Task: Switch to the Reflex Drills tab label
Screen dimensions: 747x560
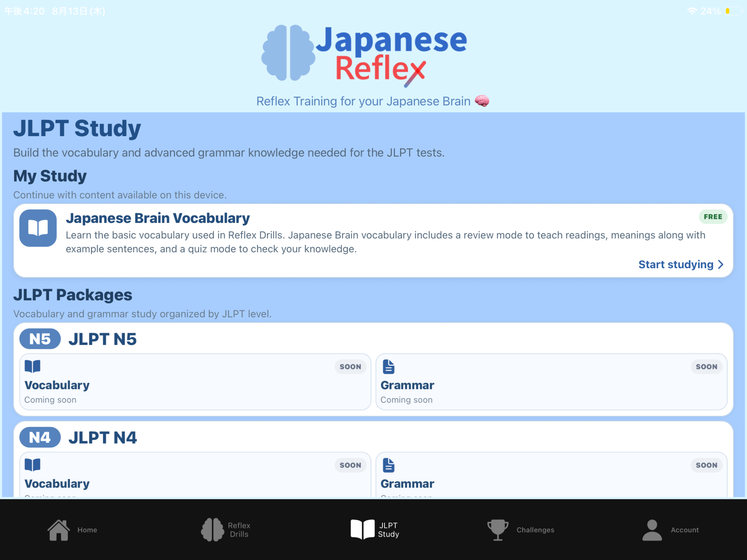Action: coord(239,530)
